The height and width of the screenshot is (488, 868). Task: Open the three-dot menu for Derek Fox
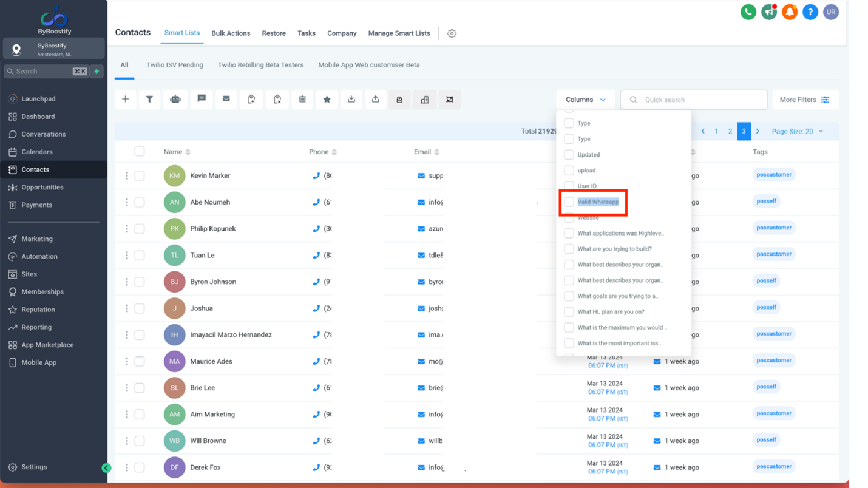[127, 468]
